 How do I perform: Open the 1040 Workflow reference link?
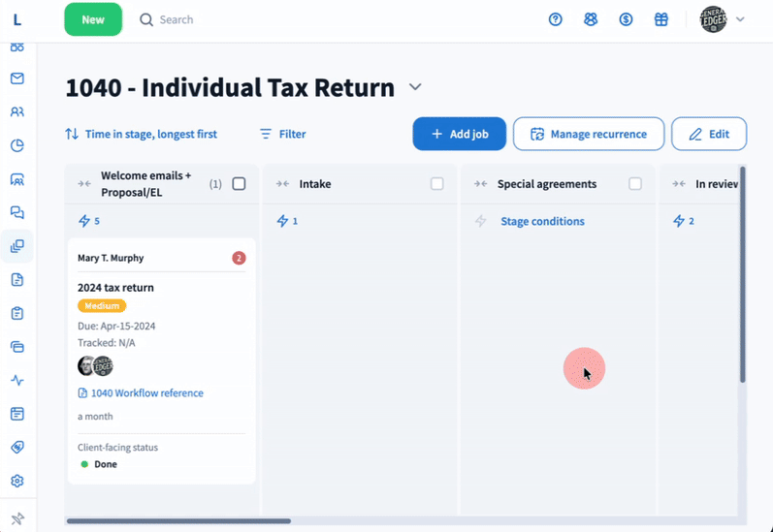[x=146, y=393]
